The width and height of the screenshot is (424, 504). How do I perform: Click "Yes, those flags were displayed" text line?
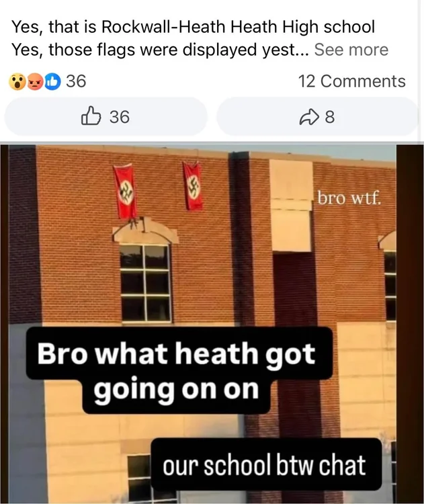click(x=160, y=50)
